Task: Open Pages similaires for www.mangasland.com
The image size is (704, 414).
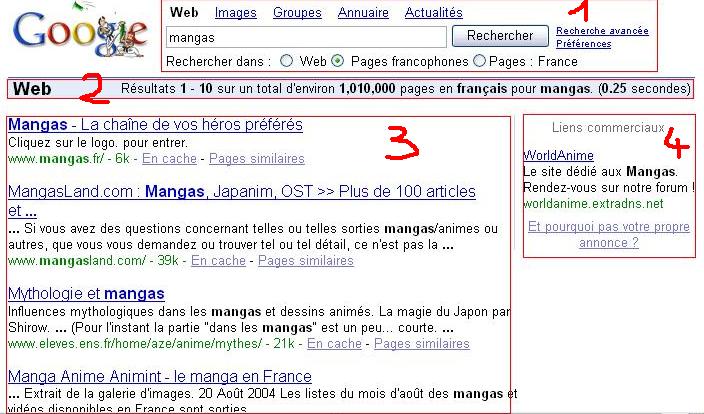Action: pyautogui.click(x=306, y=260)
